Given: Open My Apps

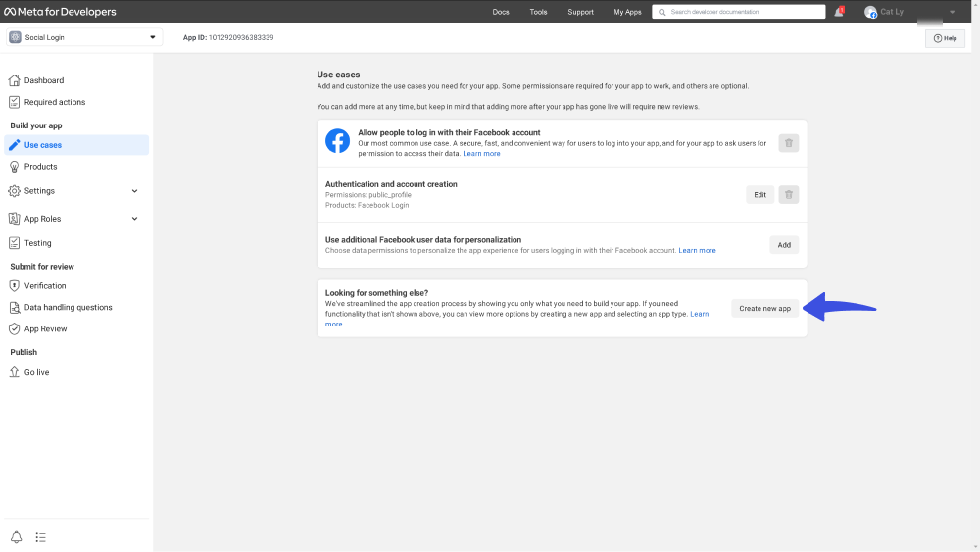Looking at the screenshot, I should (x=627, y=12).
